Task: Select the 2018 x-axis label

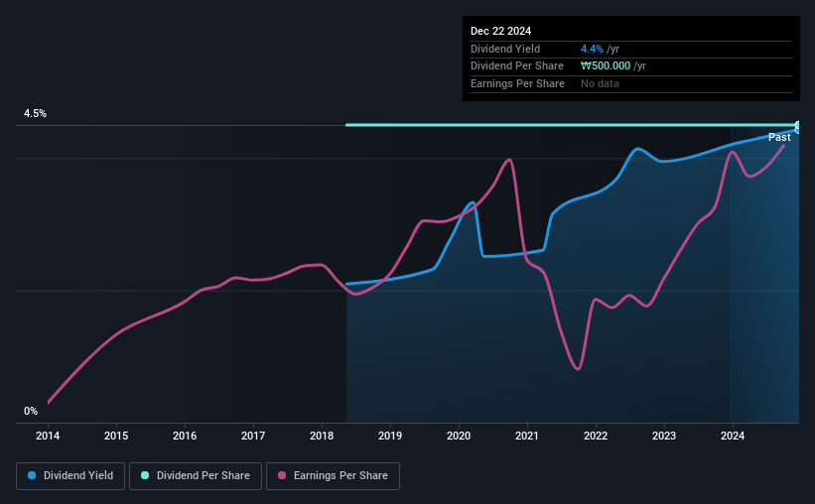Action: tap(322, 436)
